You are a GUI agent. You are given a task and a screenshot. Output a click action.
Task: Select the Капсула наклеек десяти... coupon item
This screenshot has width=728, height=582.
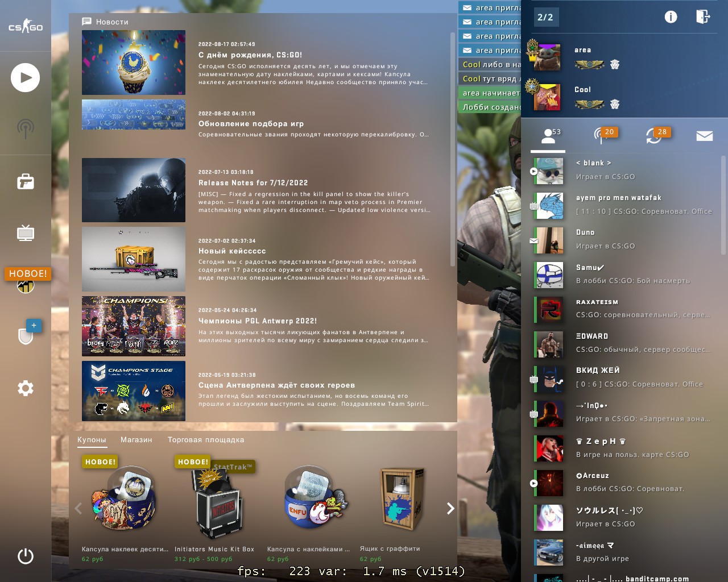125,509
